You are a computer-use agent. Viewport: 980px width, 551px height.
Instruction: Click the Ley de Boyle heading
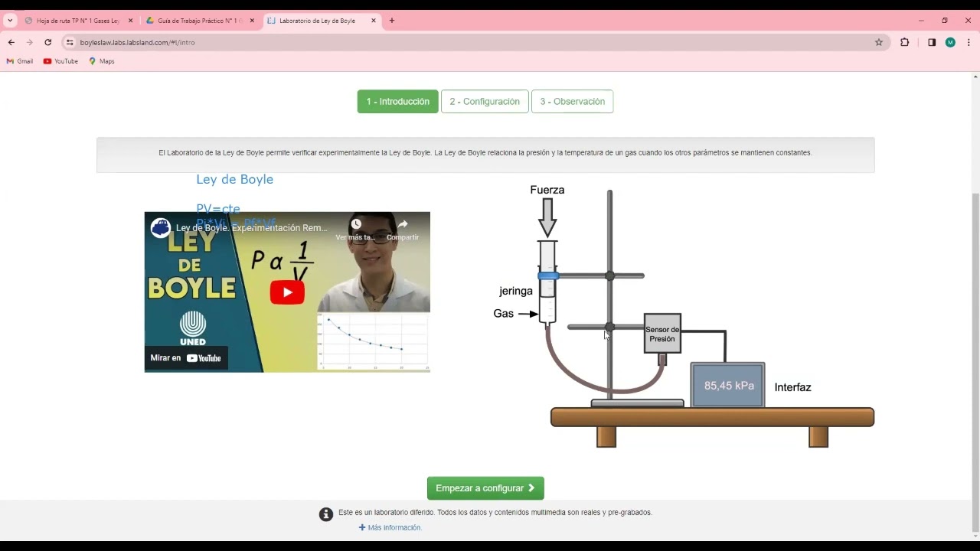tap(234, 179)
